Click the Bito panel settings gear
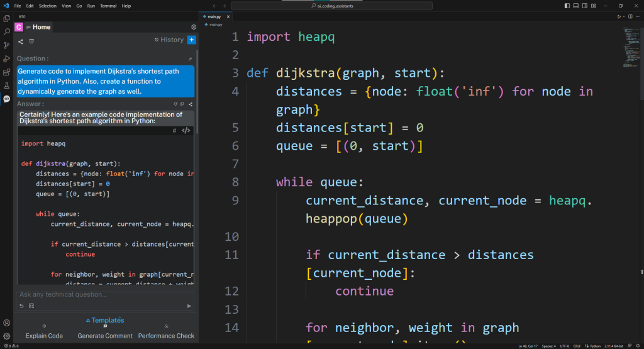 (194, 27)
